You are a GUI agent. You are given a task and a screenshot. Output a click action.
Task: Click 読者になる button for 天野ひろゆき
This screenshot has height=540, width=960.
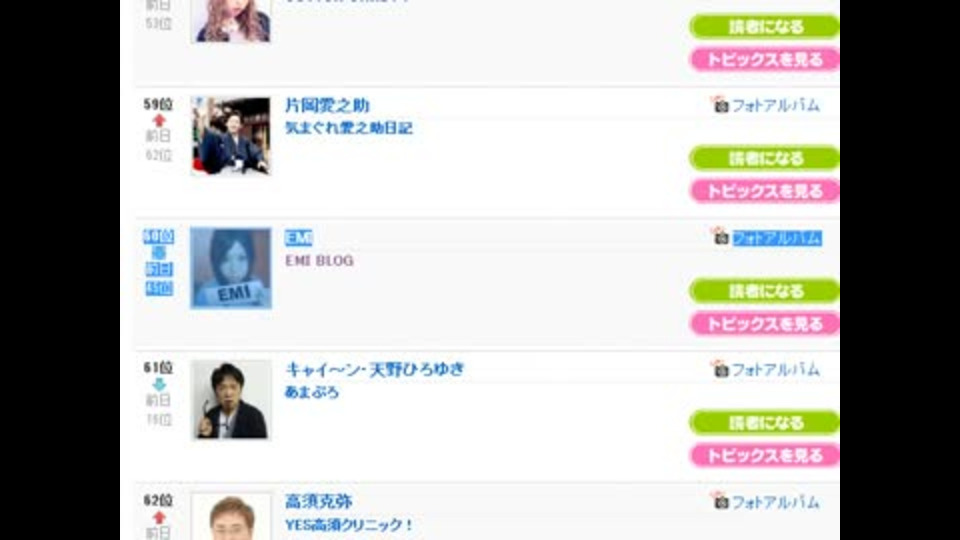coord(764,422)
